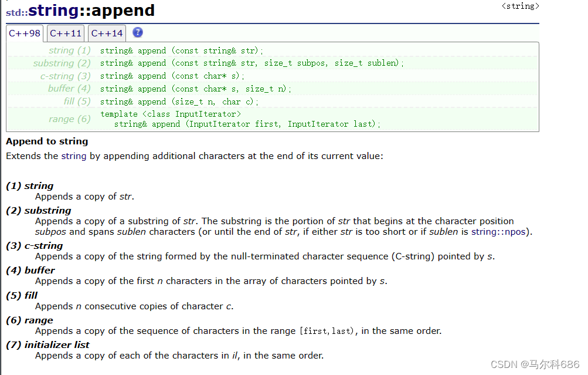Click the append (const char* s) signature
588x375 pixels.
click(x=172, y=76)
